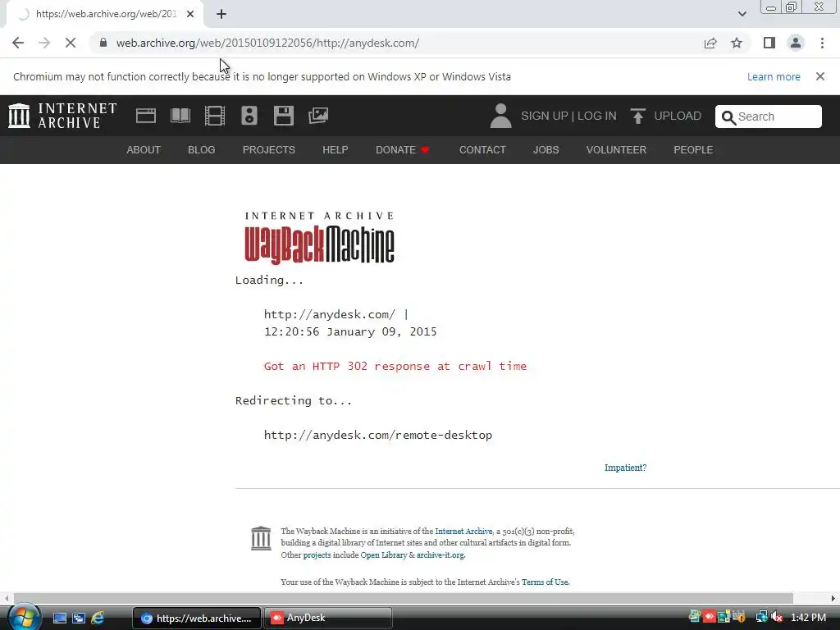Follow the Internet Archive footer link
This screenshot has height=630, width=840.
[463, 531]
